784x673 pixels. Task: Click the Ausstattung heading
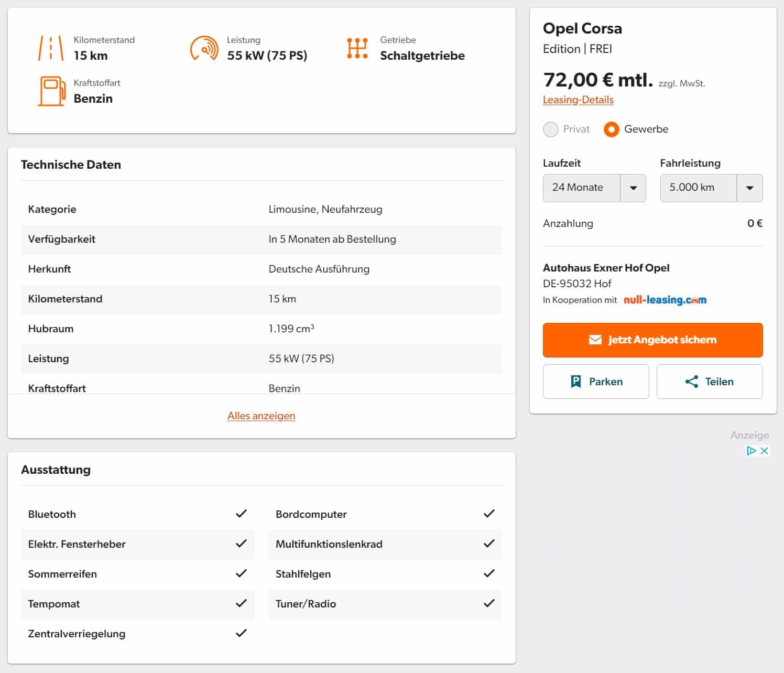click(x=56, y=470)
